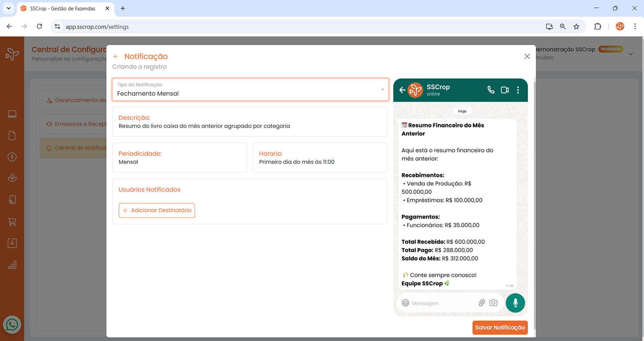The image size is (644, 341).
Task: Click Salvar Notificação button
Action: (x=500, y=328)
